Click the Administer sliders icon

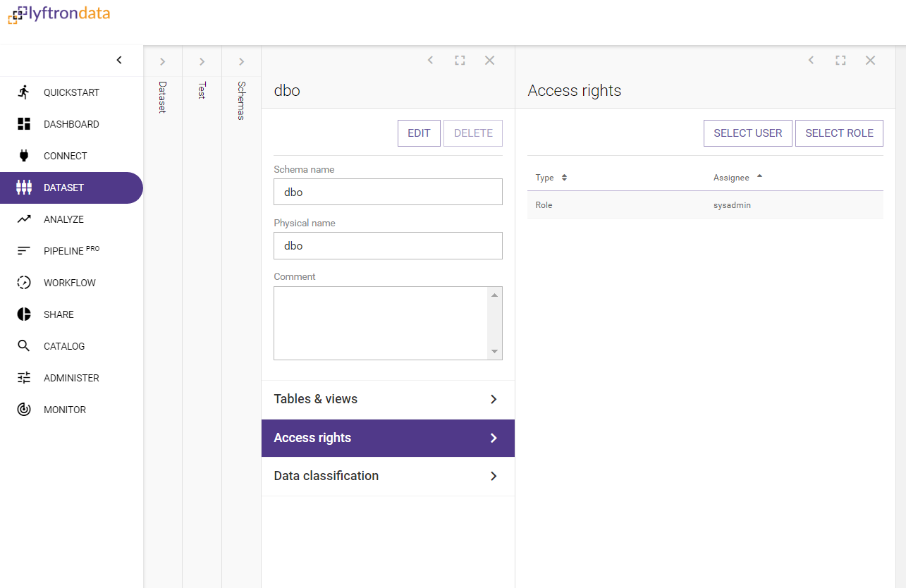point(24,378)
